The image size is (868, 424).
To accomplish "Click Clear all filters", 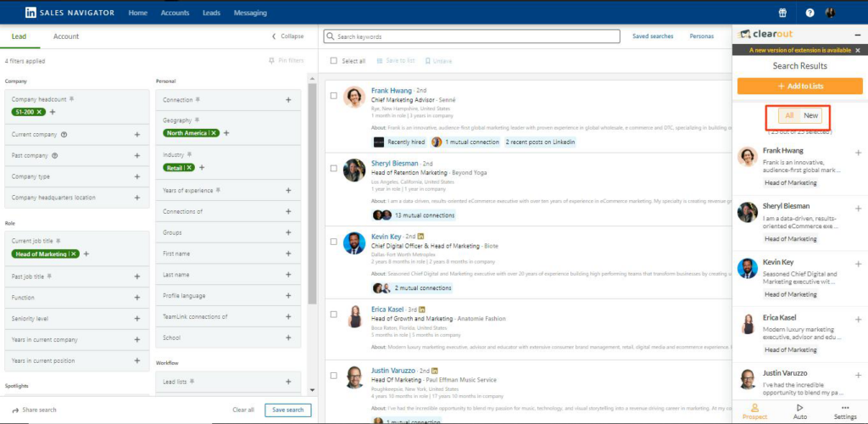I will click(x=243, y=410).
